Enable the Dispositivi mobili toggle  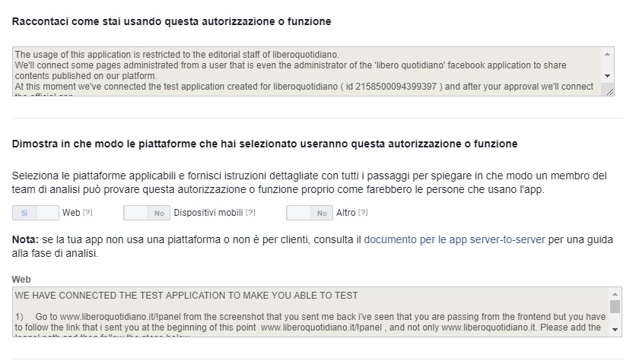point(146,214)
